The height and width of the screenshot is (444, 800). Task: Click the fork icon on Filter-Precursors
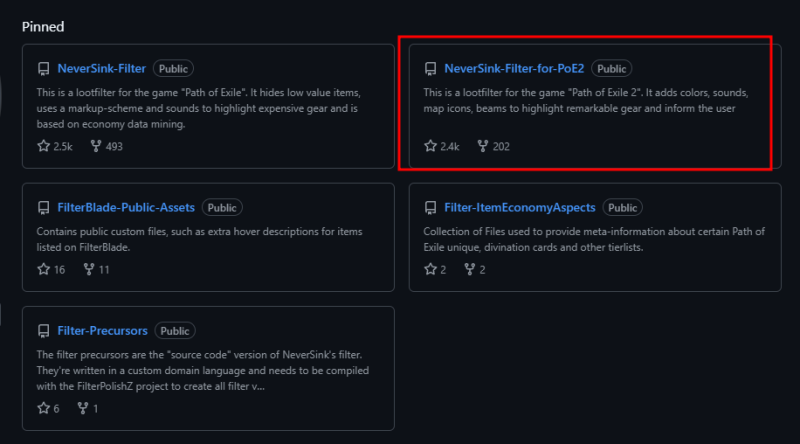click(x=83, y=408)
